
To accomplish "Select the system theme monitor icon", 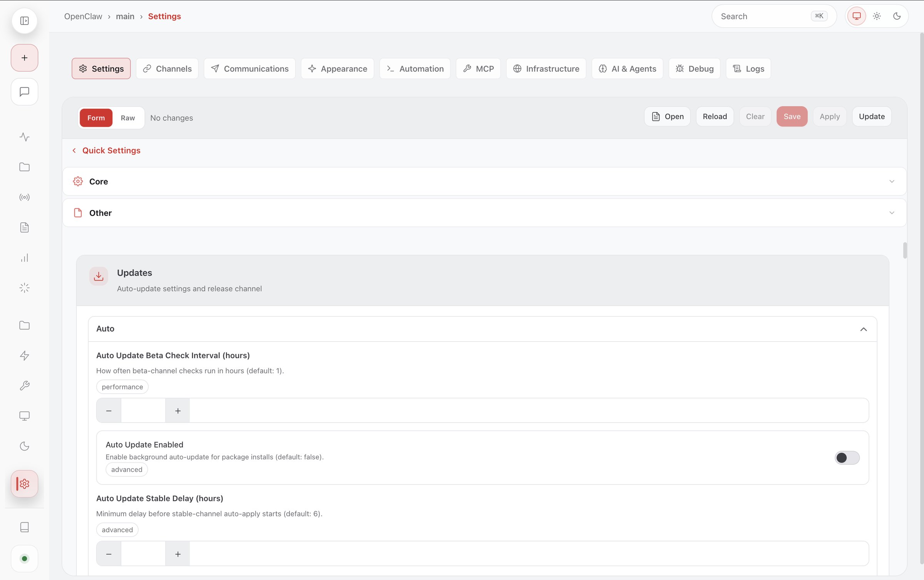I will pyautogui.click(x=857, y=16).
